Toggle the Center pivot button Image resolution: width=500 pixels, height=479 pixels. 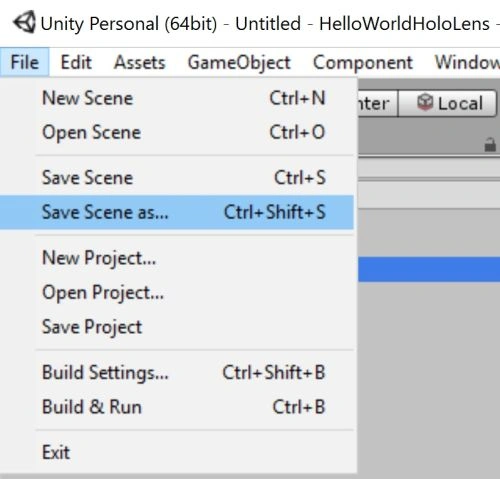pyautogui.click(x=378, y=104)
